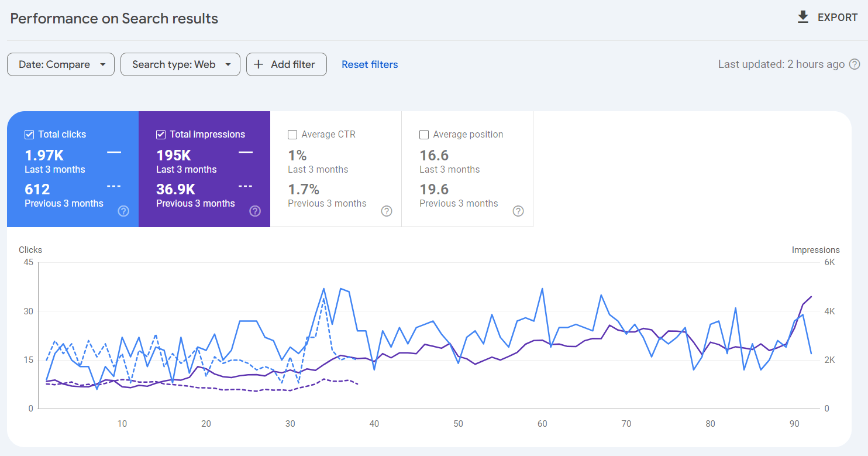Enable the Average position checkbox

(424, 135)
